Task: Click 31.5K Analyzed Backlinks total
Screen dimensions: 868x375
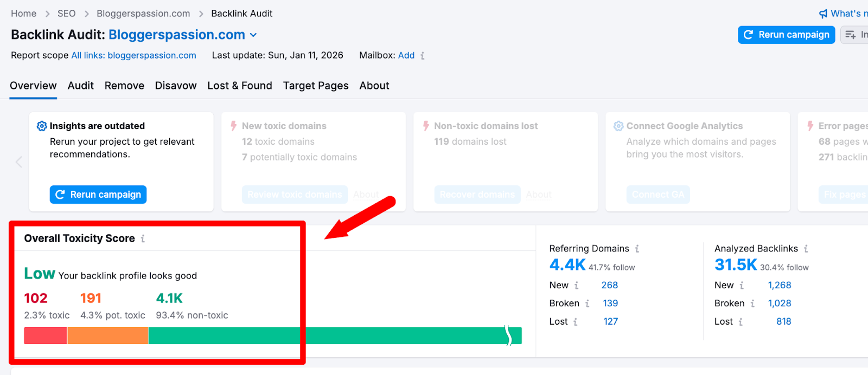Action: point(736,265)
